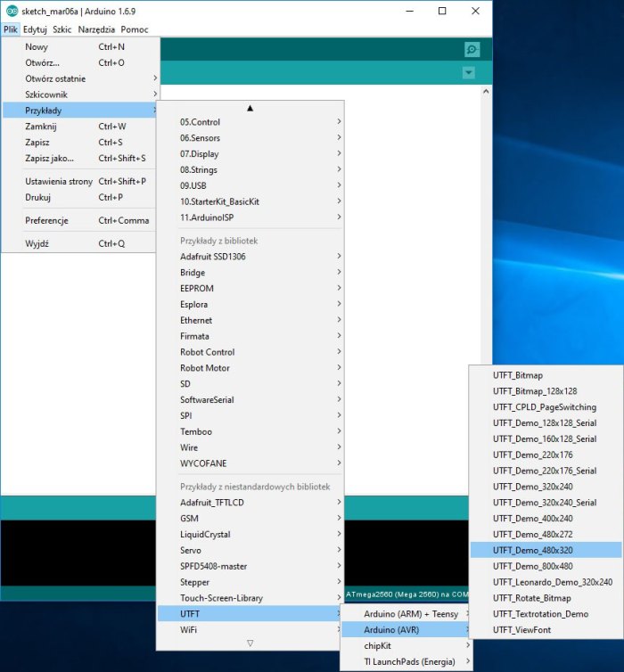Screen dimensions: 624x672
Task: Select the Arduino (AVR) submenu entry
Action: click(x=406, y=629)
